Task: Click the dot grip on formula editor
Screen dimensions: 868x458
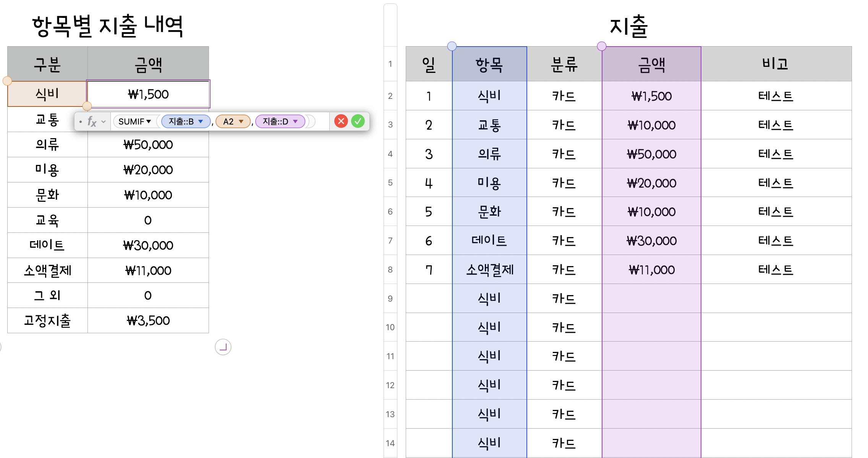Action: pos(80,122)
